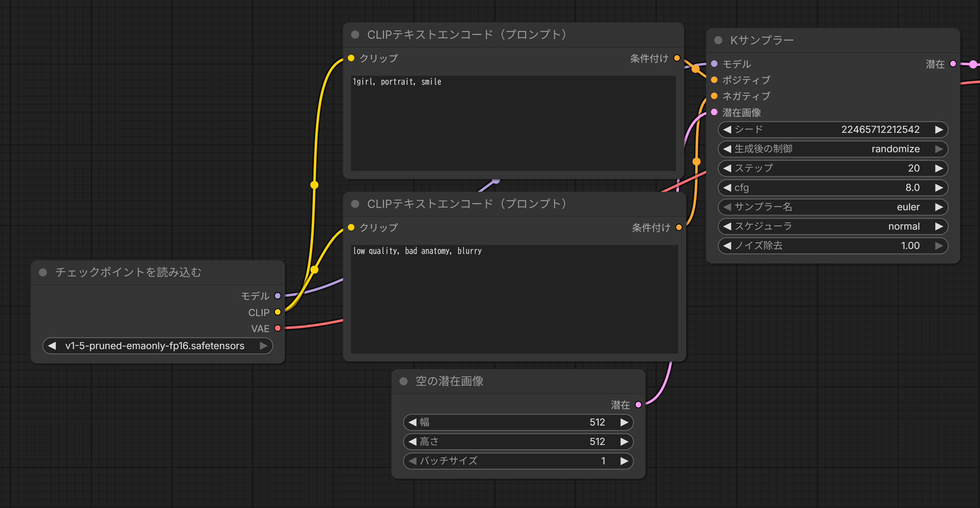Decrease 高さ with the left arrow
The height and width of the screenshot is (508, 980).
[x=413, y=442]
